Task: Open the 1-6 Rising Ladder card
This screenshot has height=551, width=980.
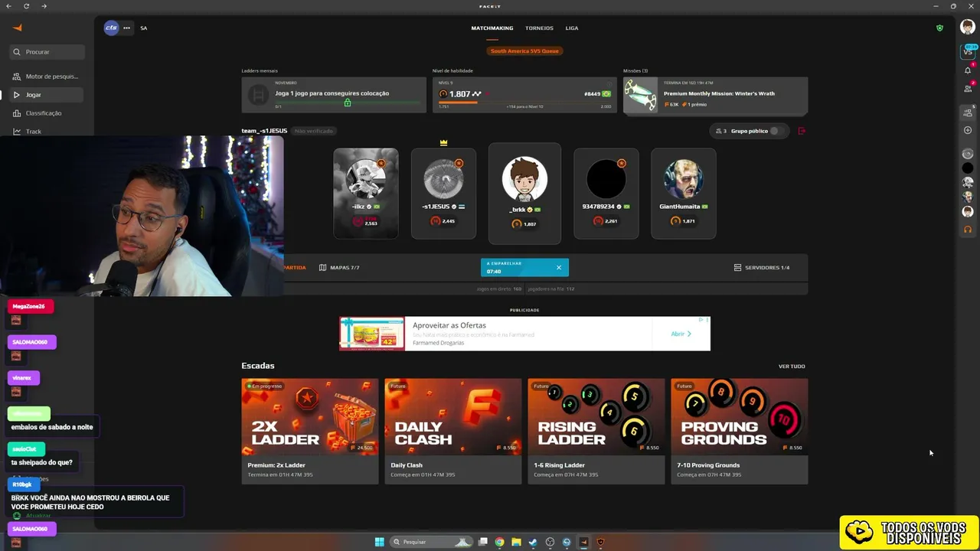Action: click(596, 431)
